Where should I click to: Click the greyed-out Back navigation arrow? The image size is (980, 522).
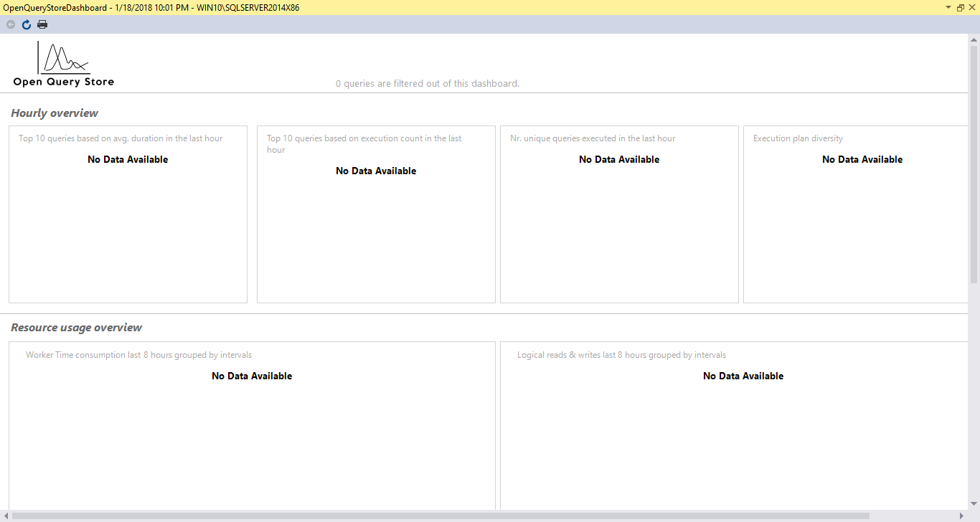pyautogui.click(x=11, y=24)
